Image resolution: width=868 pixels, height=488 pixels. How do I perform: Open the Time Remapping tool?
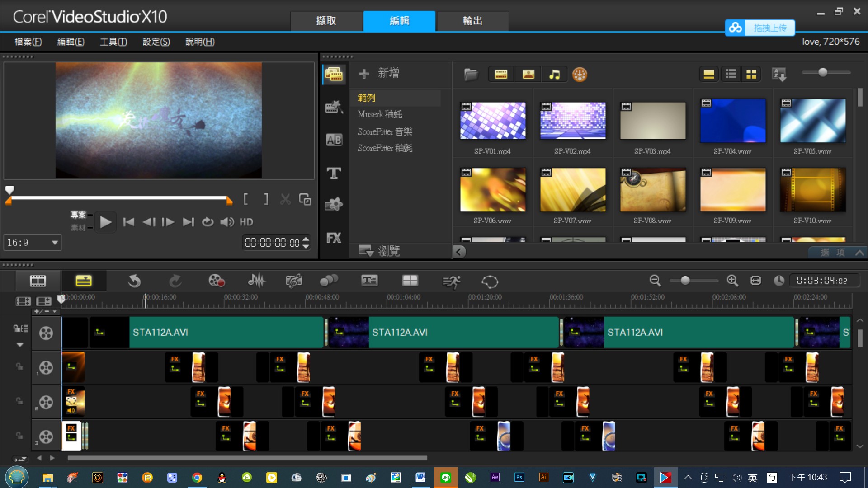(x=451, y=282)
